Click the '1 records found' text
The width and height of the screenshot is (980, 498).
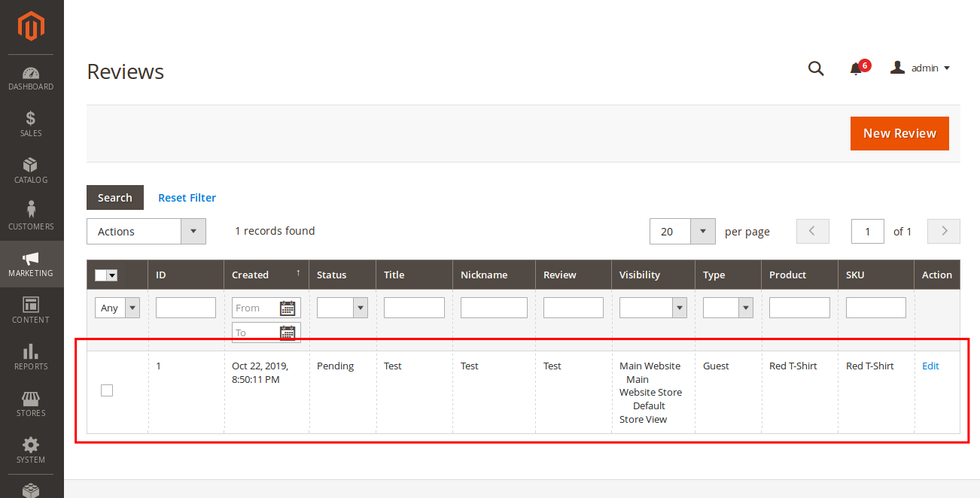[x=275, y=231]
